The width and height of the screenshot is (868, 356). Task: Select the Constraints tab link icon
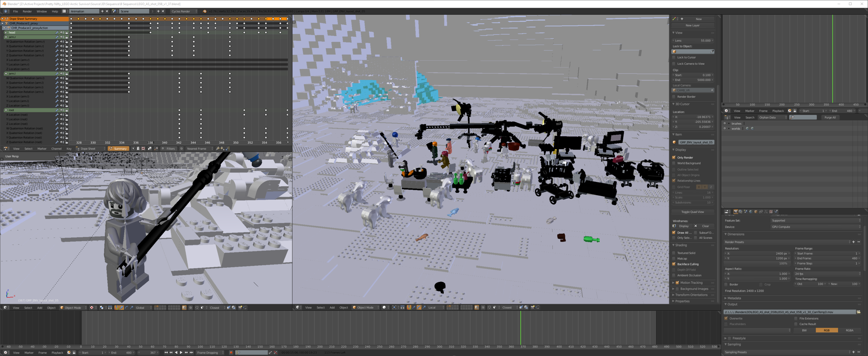click(x=761, y=212)
